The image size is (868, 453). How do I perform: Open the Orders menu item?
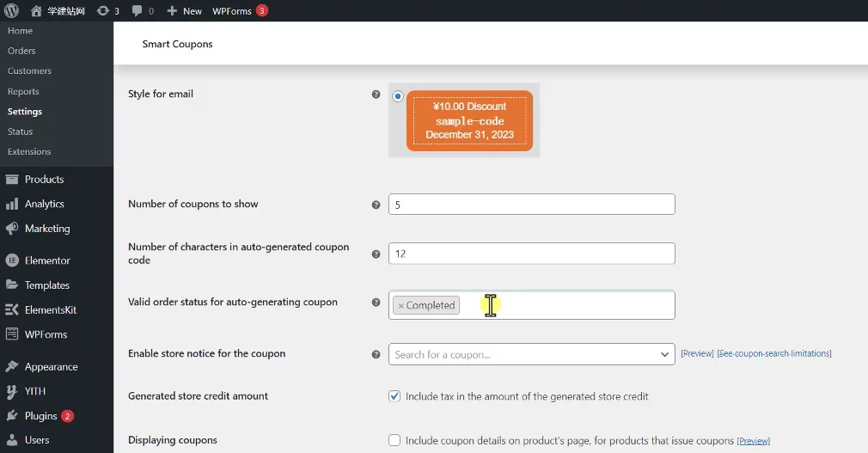pyautogui.click(x=21, y=51)
